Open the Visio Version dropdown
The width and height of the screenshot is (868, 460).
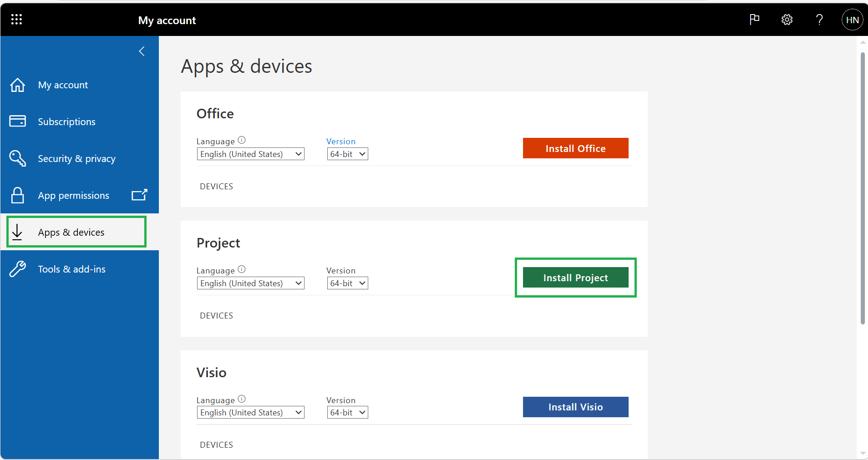pos(347,413)
